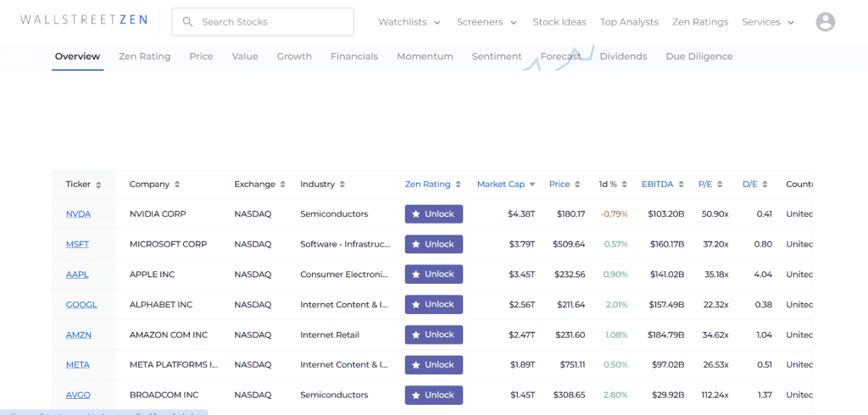
Task: Unlock Zen Rating for Amazon Com Inc
Action: (433, 335)
